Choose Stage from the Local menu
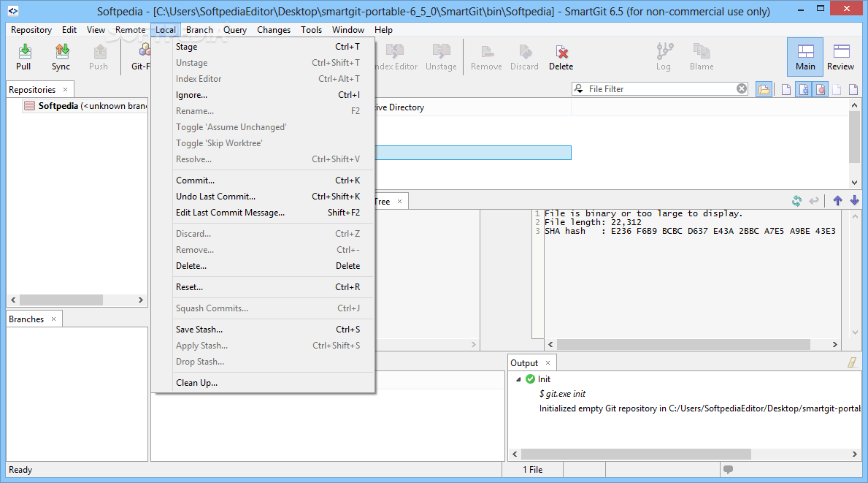This screenshot has width=868, height=483. [x=264, y=47]
